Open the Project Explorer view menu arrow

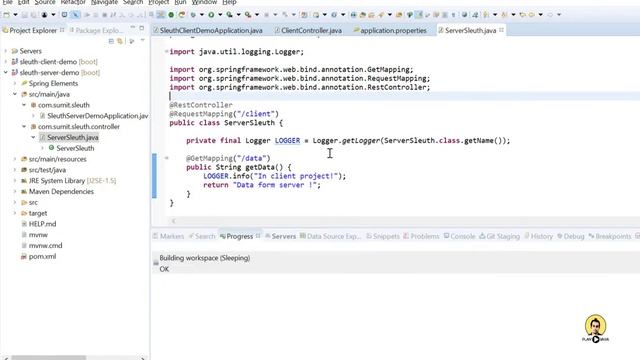[142, 40]
